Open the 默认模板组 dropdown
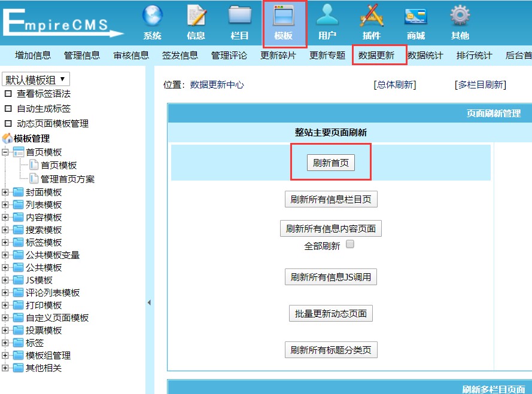 point(36,80)
